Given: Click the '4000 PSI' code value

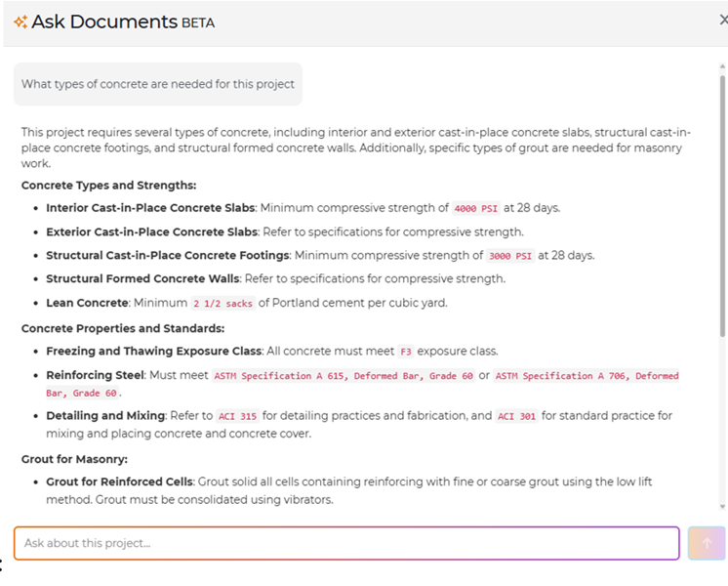Looking at the screenshot, I should (x=475, y=209).
